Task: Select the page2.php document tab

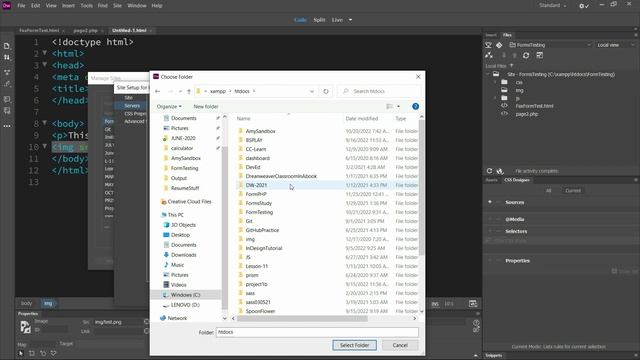Action: click(x=86, y=31)
